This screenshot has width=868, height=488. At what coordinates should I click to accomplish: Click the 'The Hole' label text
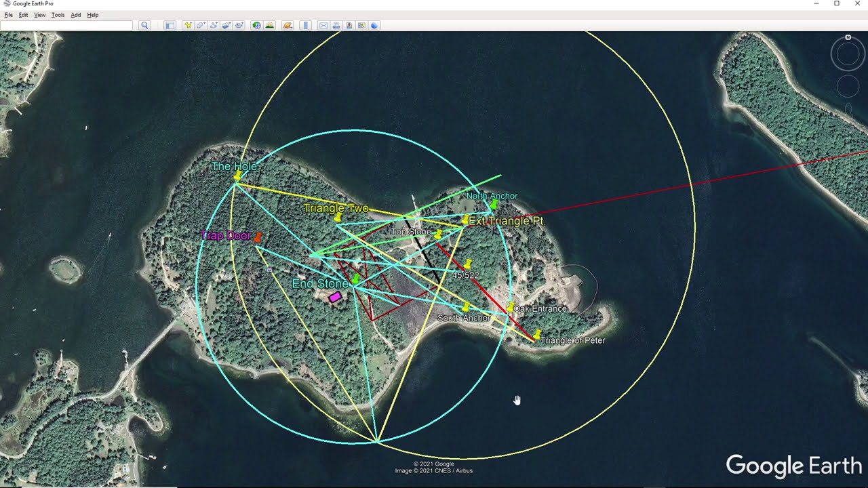(x=235, y=166)
